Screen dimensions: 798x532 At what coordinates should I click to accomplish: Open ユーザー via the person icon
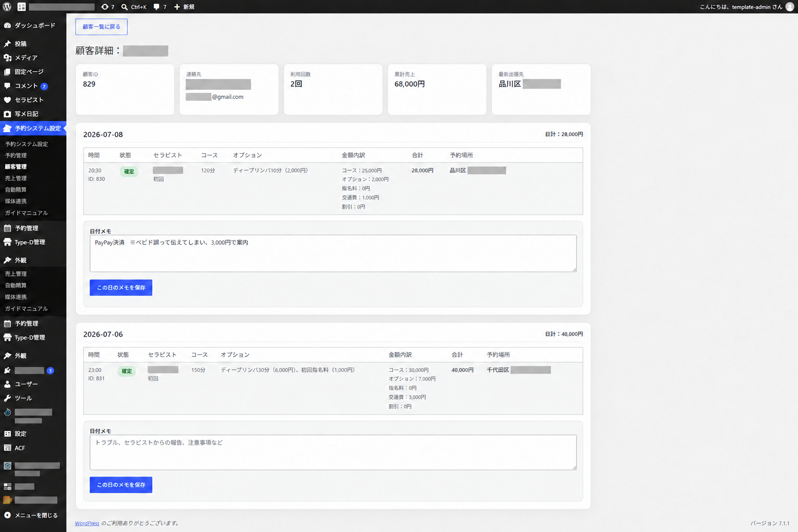[7, 384]
